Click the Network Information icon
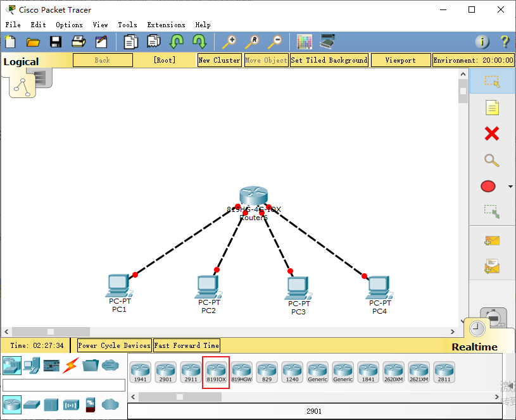The width and height of the screenshot is (516, 420). [x=482, y=42]
